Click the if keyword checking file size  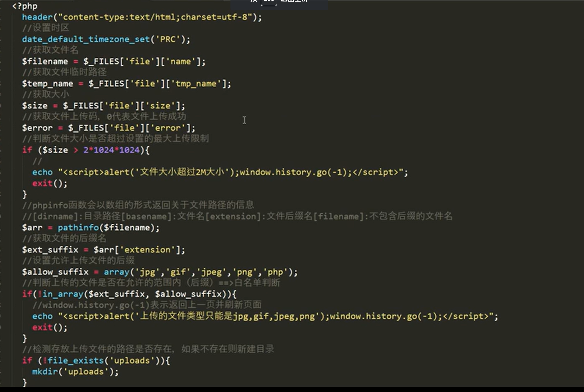tap(27, 150)
